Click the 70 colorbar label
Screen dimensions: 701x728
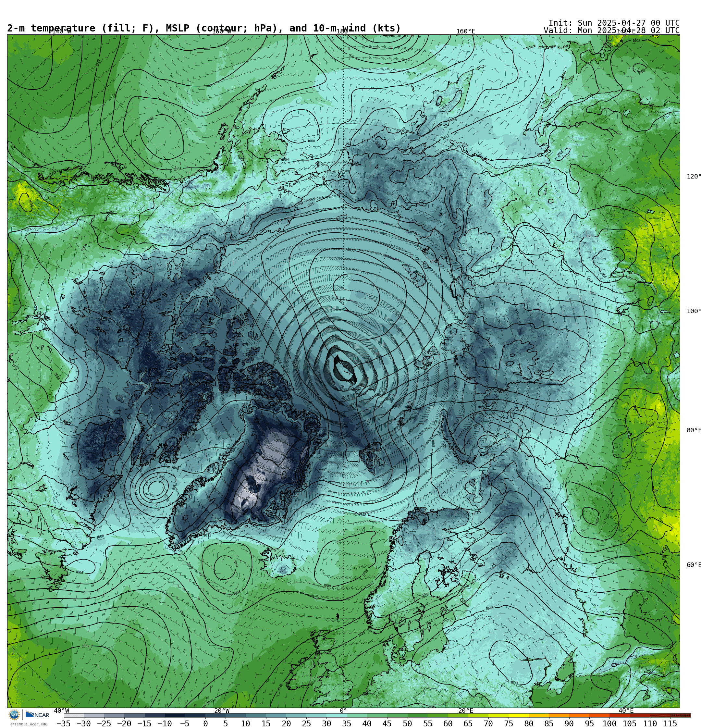488,723
